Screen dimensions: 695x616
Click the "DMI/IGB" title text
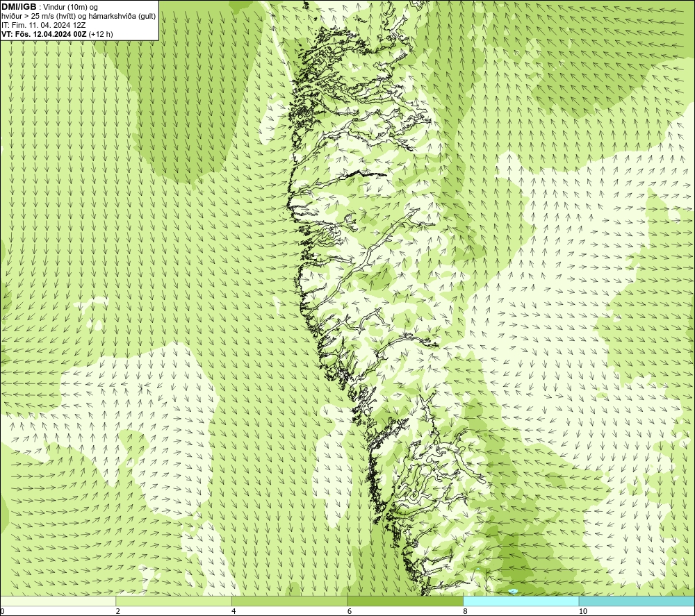(19, 7)
